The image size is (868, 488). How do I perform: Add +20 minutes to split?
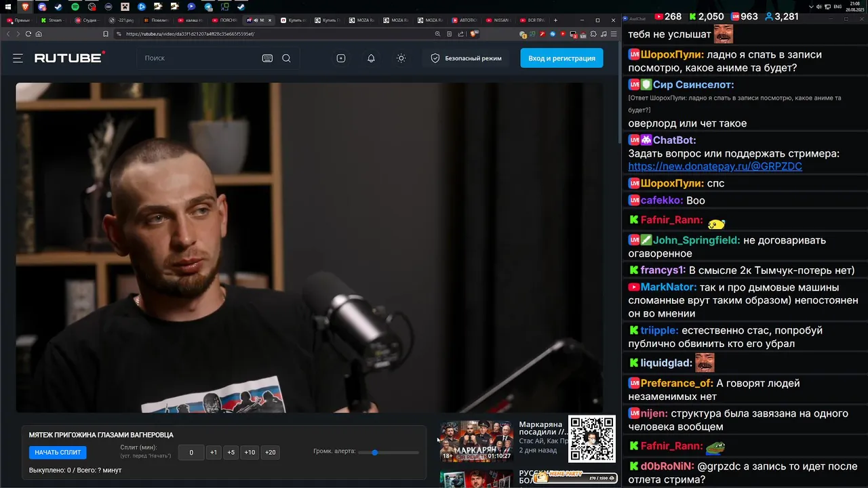[271, 452]
